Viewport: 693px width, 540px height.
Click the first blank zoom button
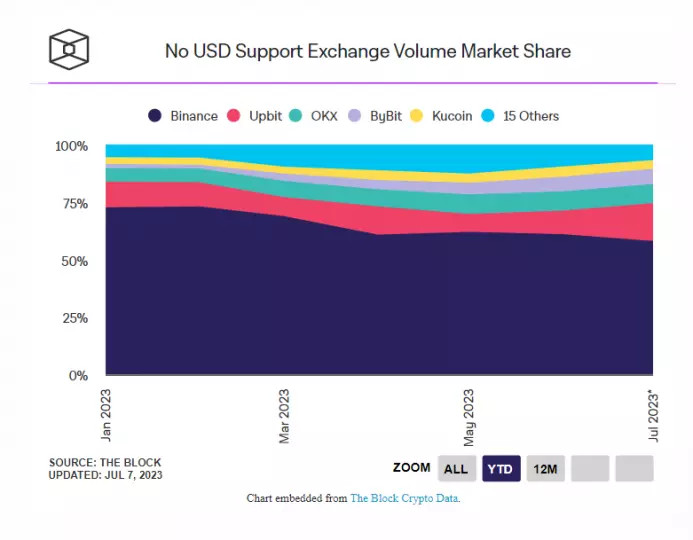pos(590,468)
